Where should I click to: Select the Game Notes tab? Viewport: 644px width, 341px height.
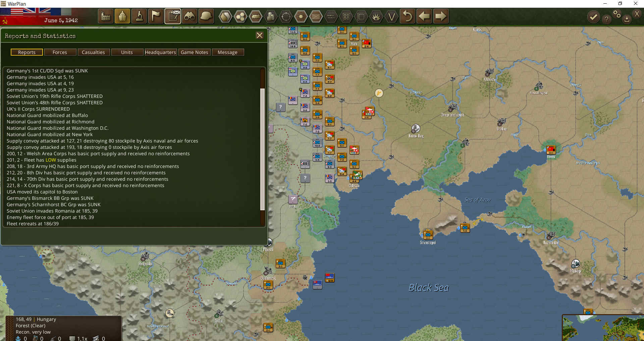pos(194,52)
